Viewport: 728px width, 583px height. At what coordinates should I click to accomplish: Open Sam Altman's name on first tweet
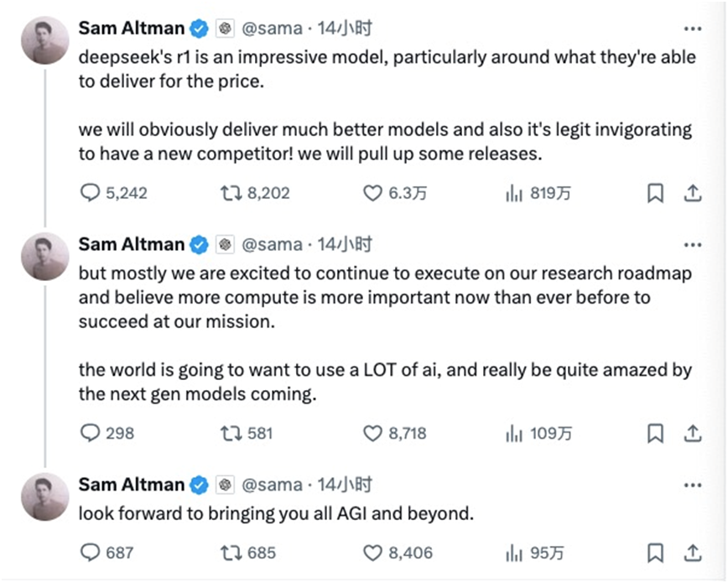131,29
